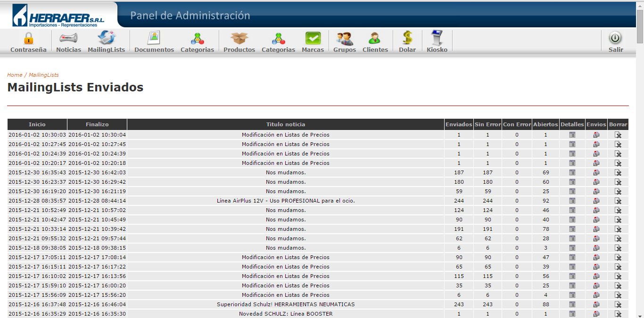
Task: Click the Herrafer S.R.L. logo
Action: click(58, 16)
